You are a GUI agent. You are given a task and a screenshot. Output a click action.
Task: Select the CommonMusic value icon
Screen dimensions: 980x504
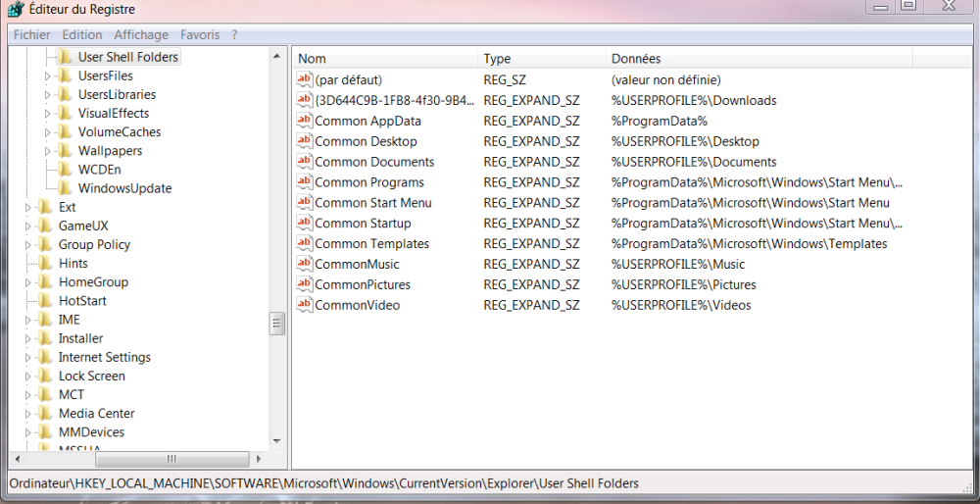[x=305, y=264]
